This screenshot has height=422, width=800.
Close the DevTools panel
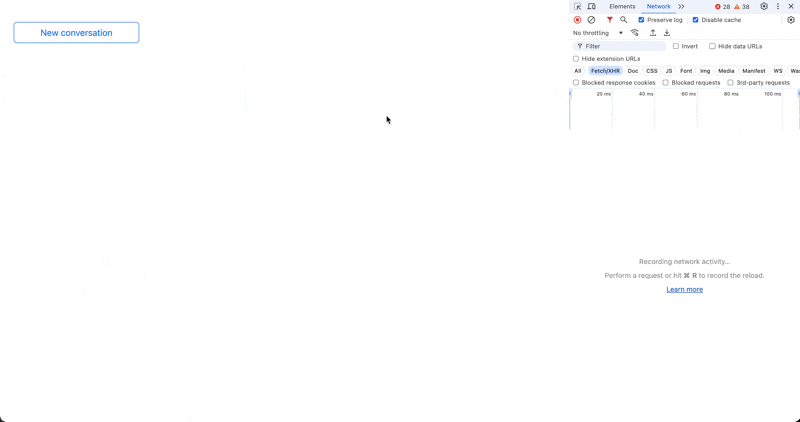pos(791,7)
